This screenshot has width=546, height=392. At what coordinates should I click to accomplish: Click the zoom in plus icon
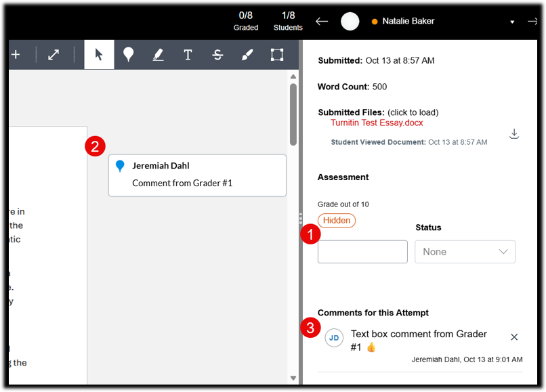pos(16,55)
